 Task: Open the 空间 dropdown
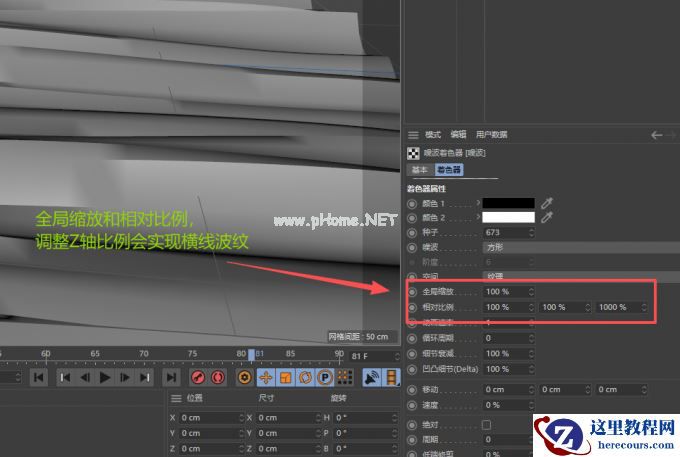(581, 276)
